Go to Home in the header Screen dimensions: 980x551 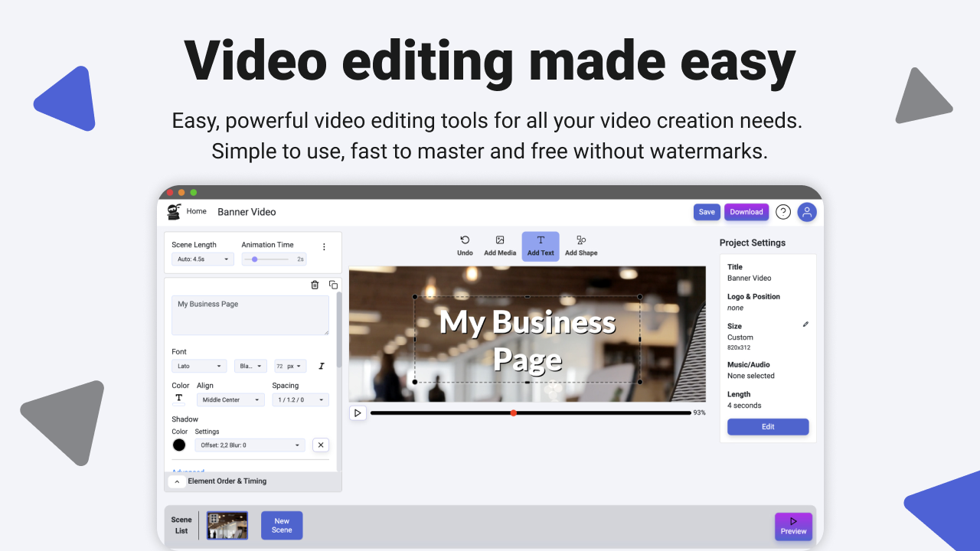click(x=196, y=211)
